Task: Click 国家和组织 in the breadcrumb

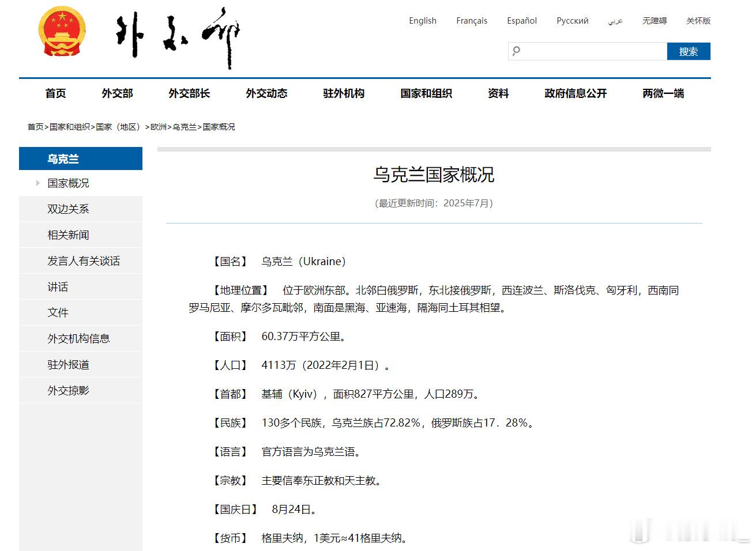Action: [x=70, y=127]
